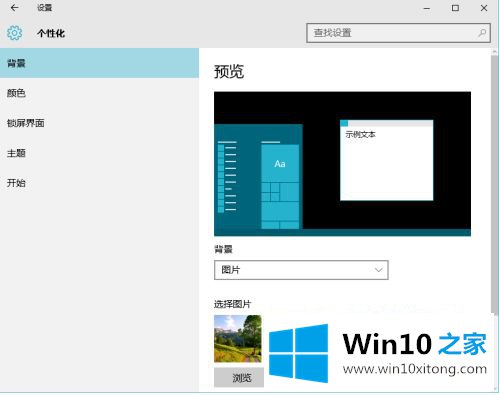Close the settings window
499x395 pixels.
[x=484, y=8]
